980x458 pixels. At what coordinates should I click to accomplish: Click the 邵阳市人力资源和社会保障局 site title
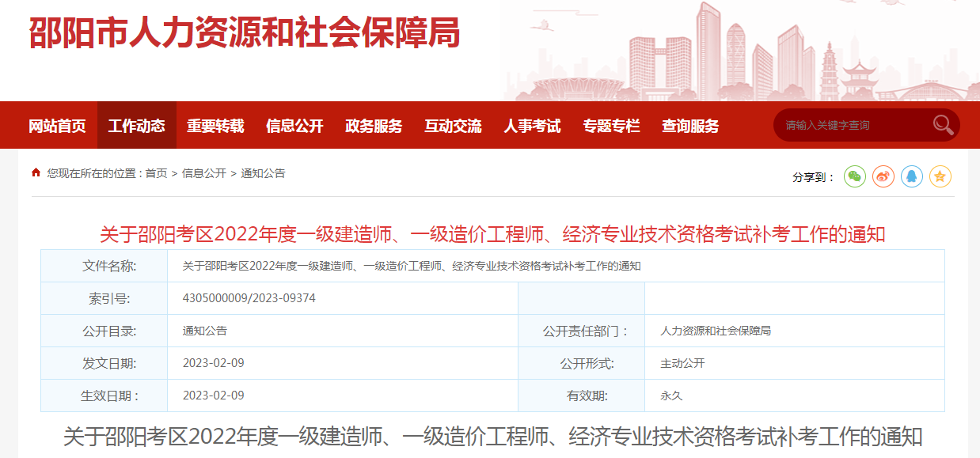[x=245, y=33]
